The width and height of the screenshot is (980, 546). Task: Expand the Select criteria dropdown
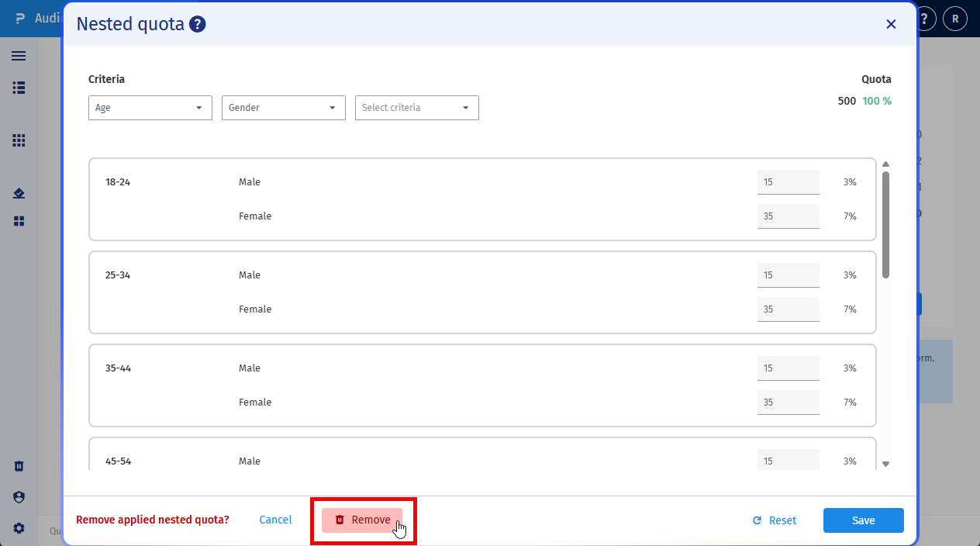coord(416,108)
